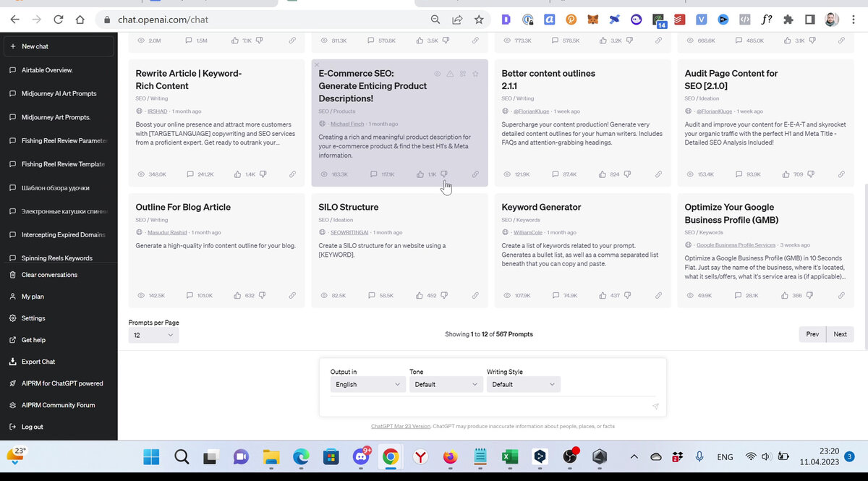
Task: Go to Next page of prompts
Action: click(x=840, y=334)
